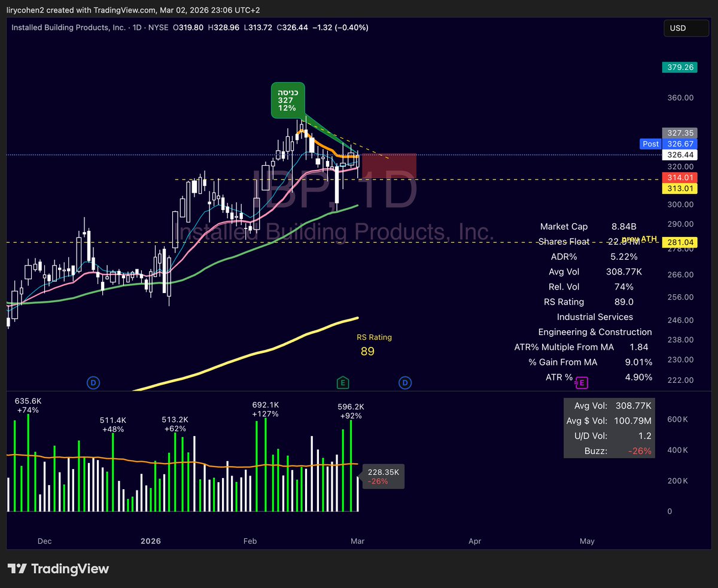Click the 635.6K +74% volume label
This screenshot has height=588, width=718.
pyautogui.click(x=29, y=406)
